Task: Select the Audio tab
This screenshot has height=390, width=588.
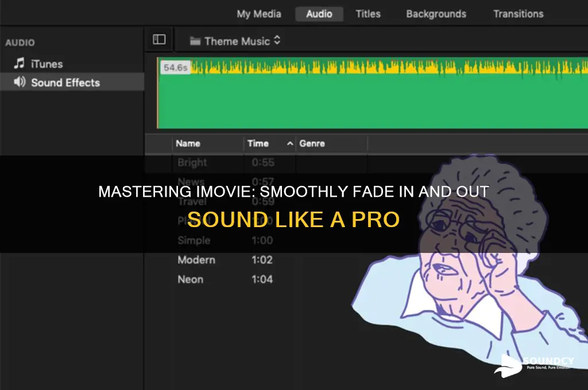Action: 319,14
